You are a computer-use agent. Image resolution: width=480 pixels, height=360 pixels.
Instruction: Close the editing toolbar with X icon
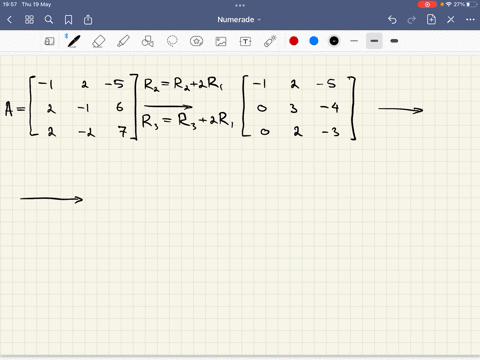451,20
